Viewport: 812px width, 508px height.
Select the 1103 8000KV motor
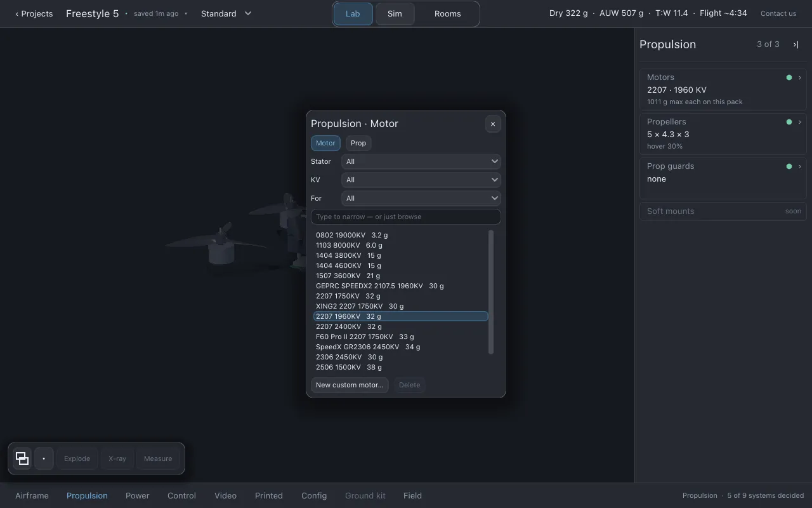click(x=401, y=245)
